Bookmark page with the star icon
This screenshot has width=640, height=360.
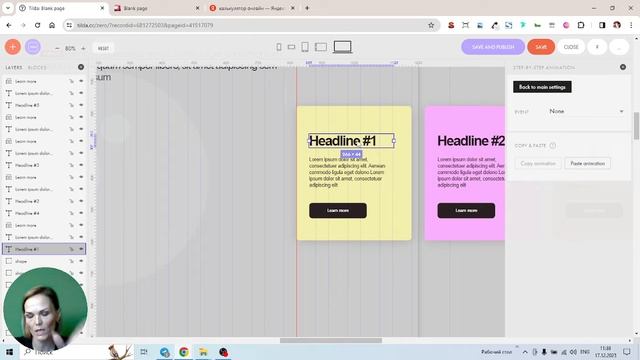(431, 25)
